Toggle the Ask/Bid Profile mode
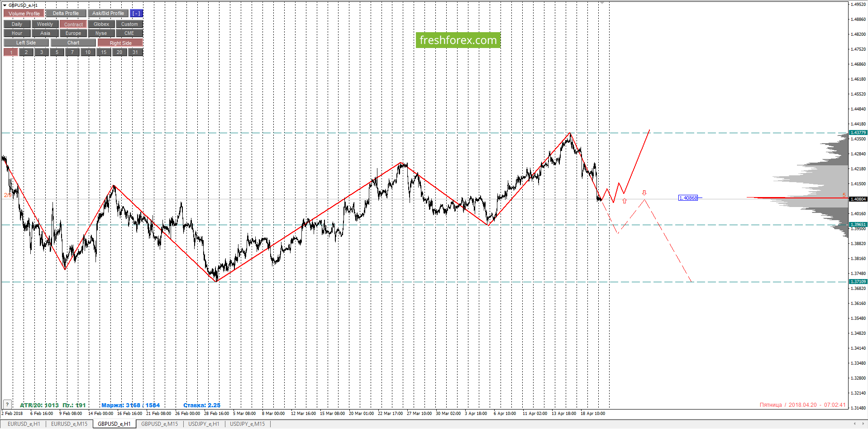 tap(108, 14)
